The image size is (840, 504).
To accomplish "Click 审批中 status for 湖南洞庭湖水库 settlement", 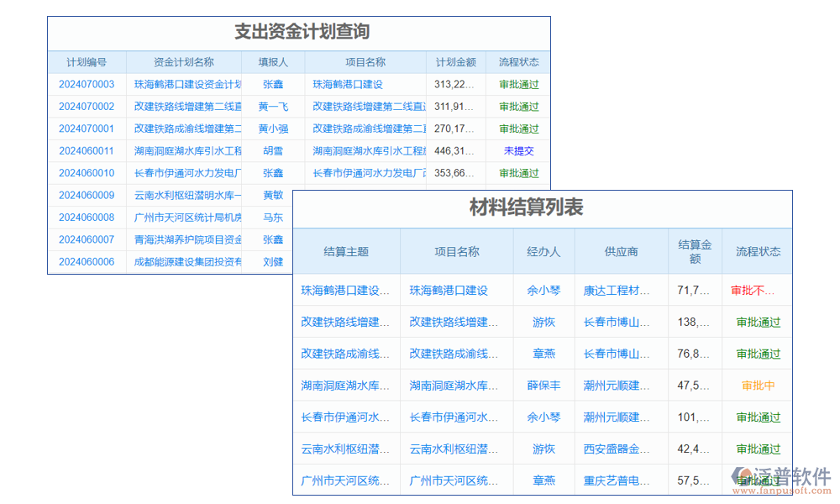I will click(x=756, y=386).
